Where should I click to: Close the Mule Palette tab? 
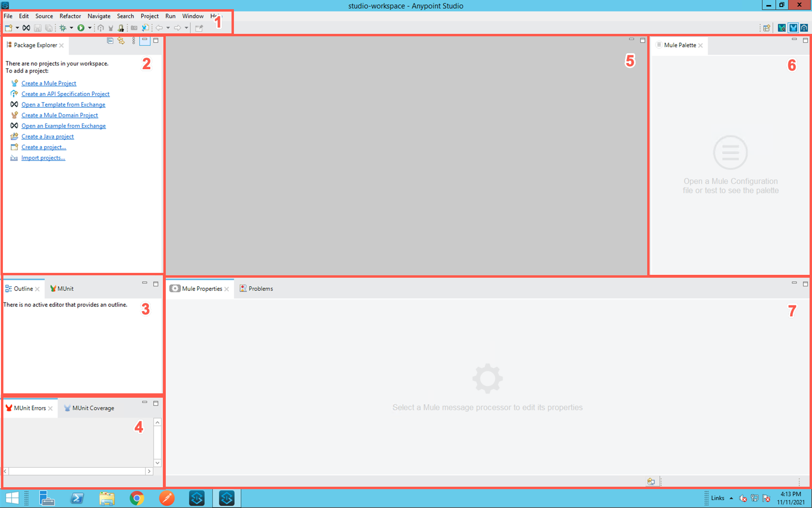pos(700,45)
